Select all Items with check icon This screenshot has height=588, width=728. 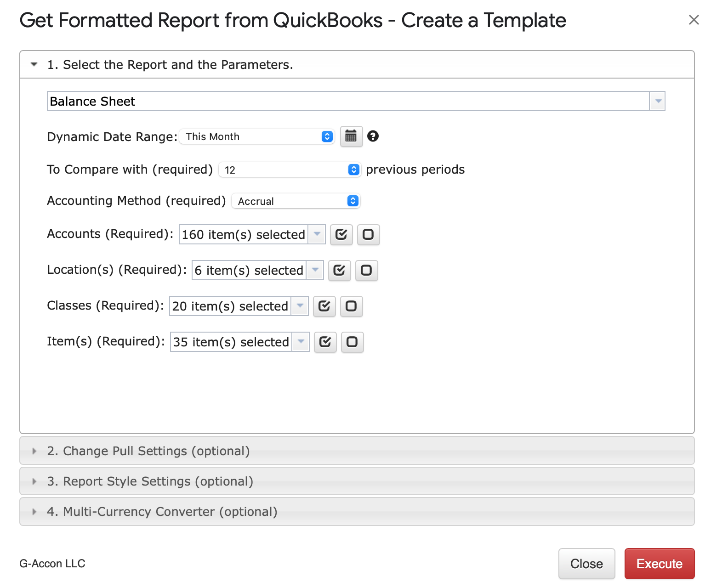click(325, 342)
